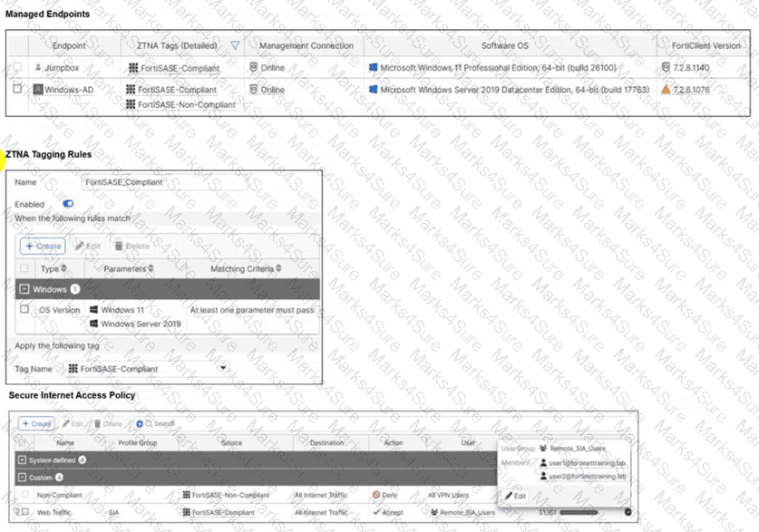Sort rules by the Type column header
Screen dimensions: 759x532
coord(54,268)
